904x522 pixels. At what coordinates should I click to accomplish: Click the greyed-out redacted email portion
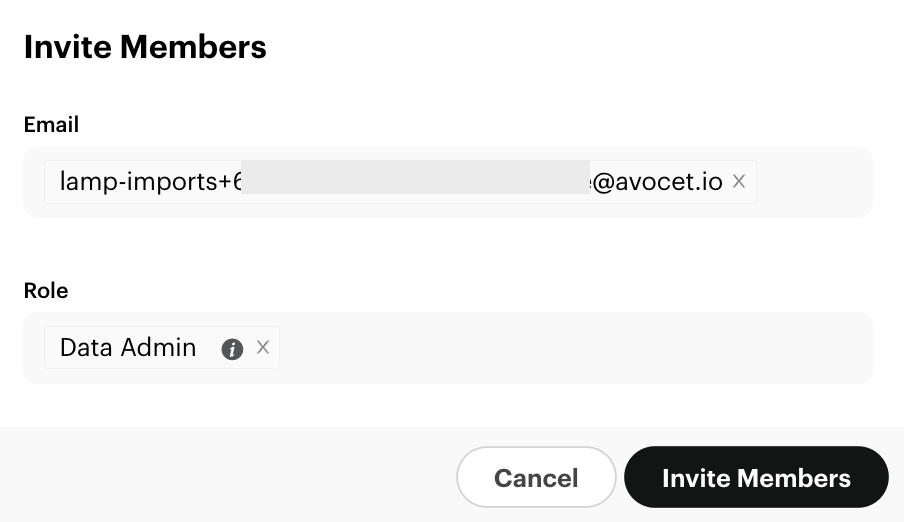point(415,177)
